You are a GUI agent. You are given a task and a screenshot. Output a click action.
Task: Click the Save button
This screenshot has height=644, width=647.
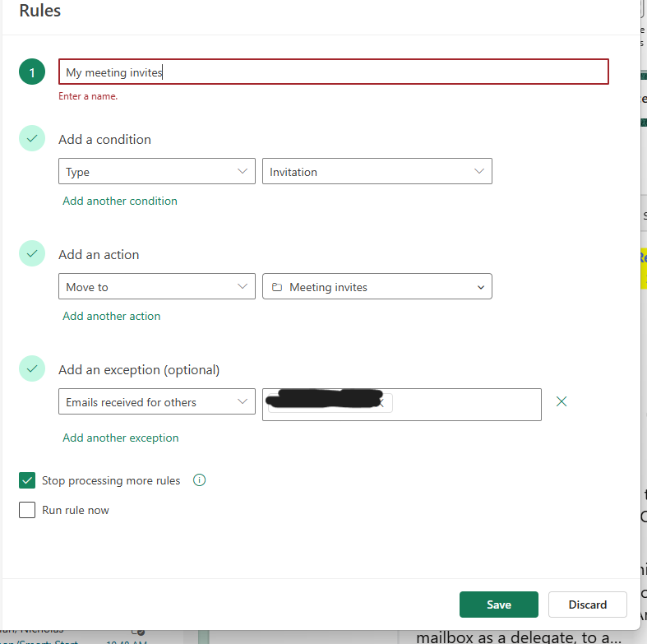click(499, 605)
